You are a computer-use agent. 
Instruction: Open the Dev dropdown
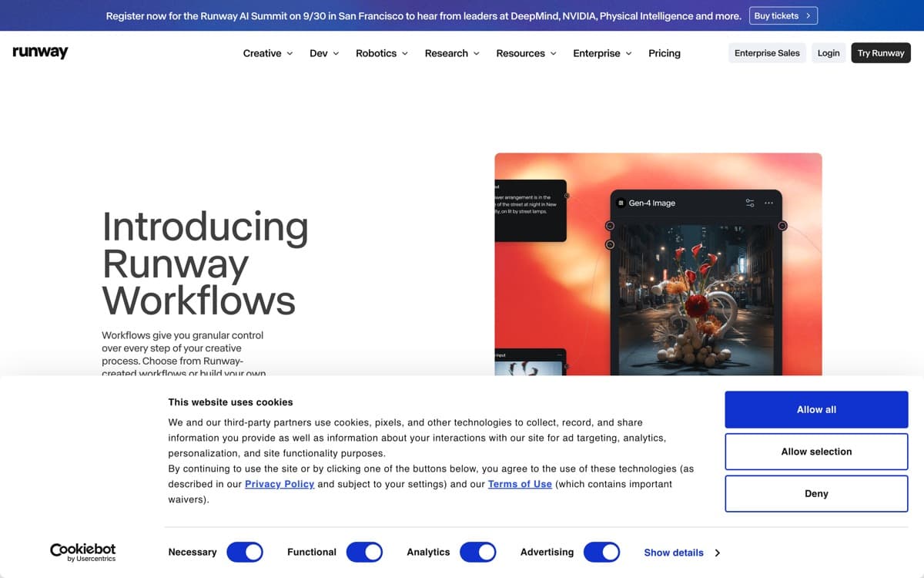[x=324, y=53]
